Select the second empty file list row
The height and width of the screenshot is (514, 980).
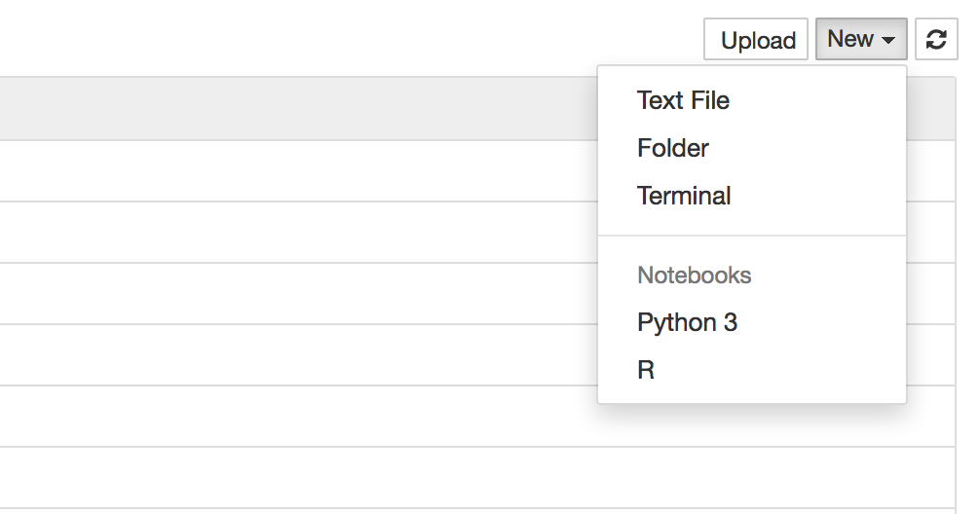click(x=292, y=233)
